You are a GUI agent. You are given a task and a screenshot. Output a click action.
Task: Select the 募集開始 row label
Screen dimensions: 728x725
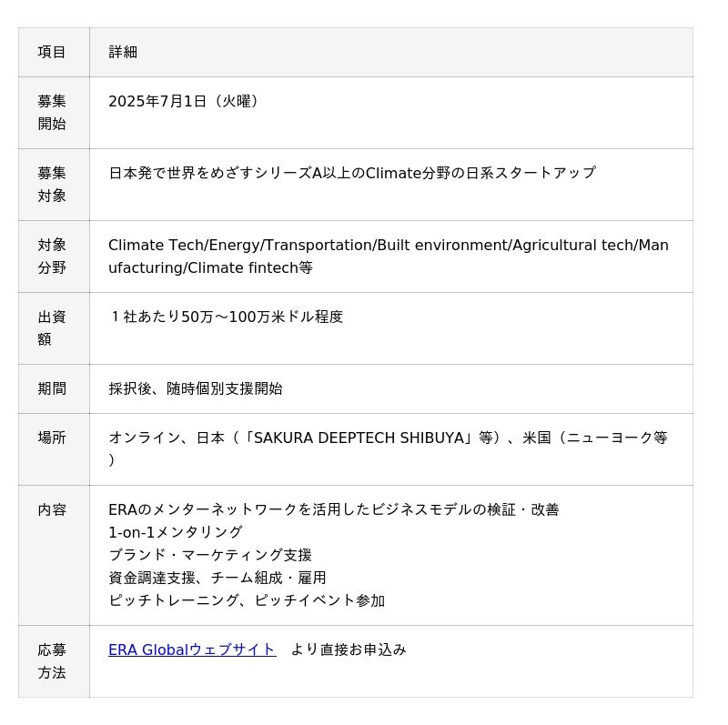(52, 112)
